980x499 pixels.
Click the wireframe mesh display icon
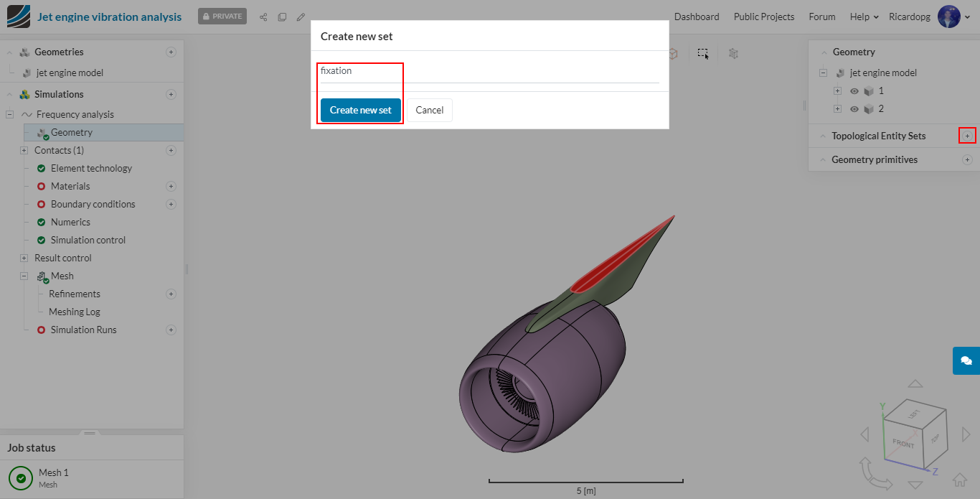733,53
